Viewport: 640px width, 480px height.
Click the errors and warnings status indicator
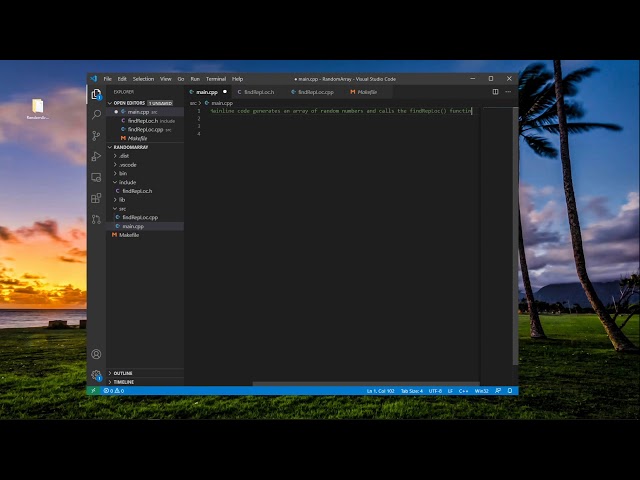113,391
